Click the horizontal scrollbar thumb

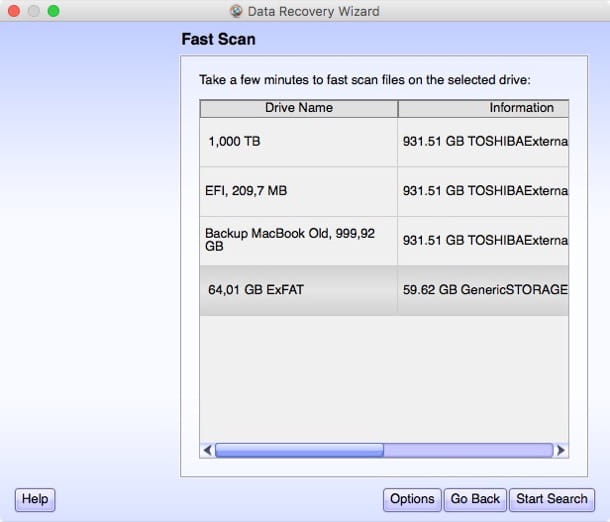pos(299,450)
